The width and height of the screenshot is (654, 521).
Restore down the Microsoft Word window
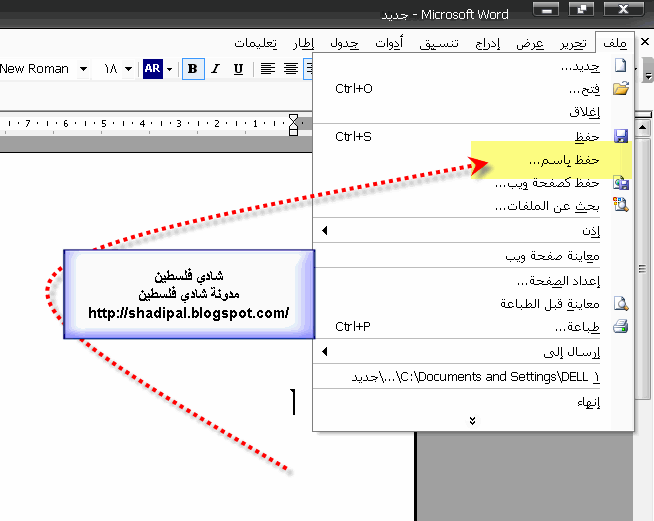pyautogui.click(x=581, y=9)
